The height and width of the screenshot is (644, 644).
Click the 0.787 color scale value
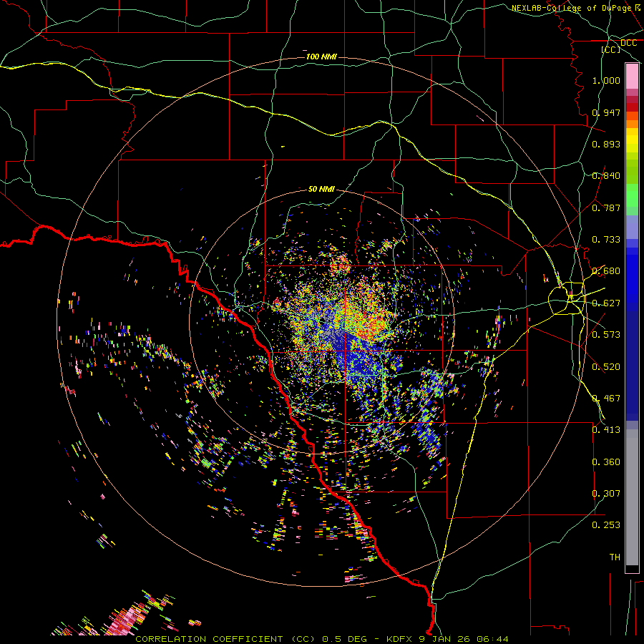coord(606,208)
